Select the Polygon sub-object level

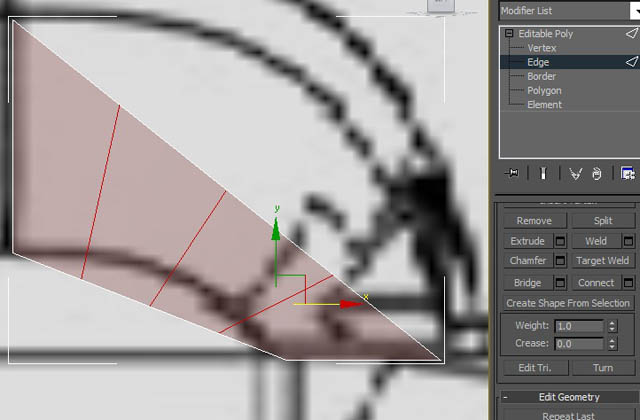[544, 91]
